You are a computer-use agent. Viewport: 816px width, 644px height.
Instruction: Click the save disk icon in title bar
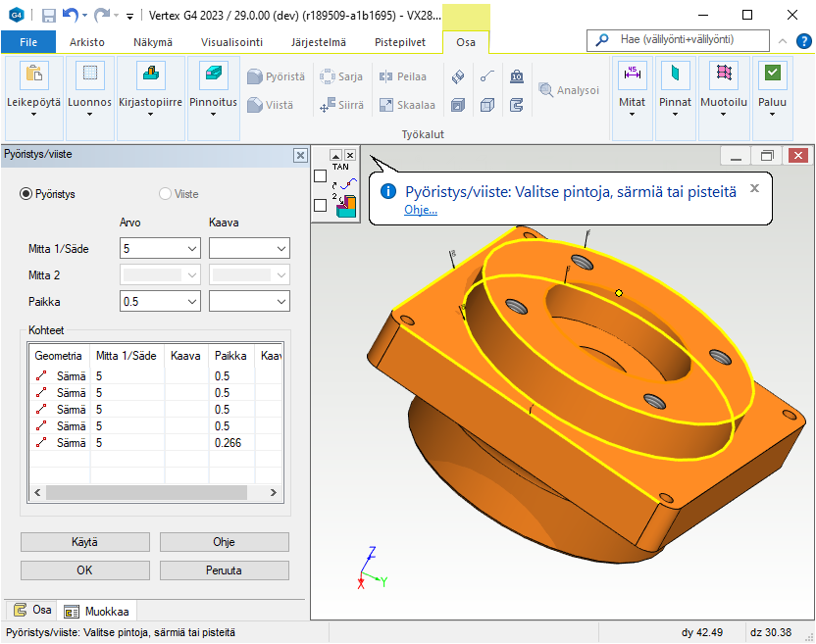click(49, 16)
